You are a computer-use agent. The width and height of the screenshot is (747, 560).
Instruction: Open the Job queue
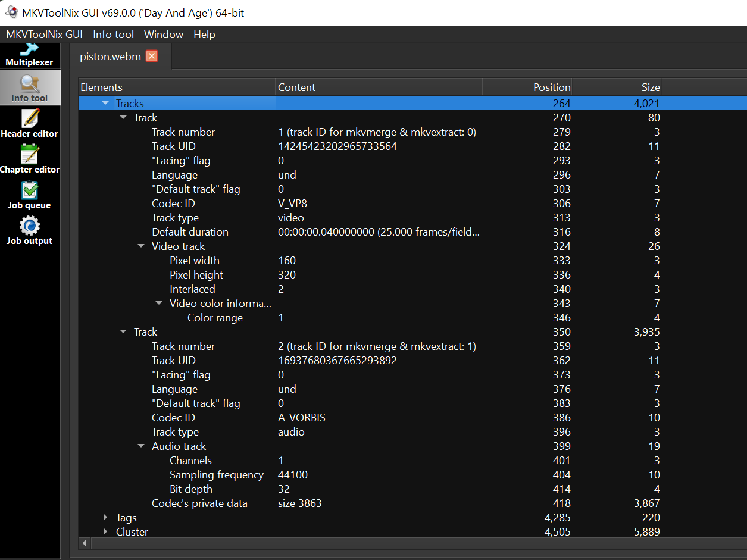(30, 195)
